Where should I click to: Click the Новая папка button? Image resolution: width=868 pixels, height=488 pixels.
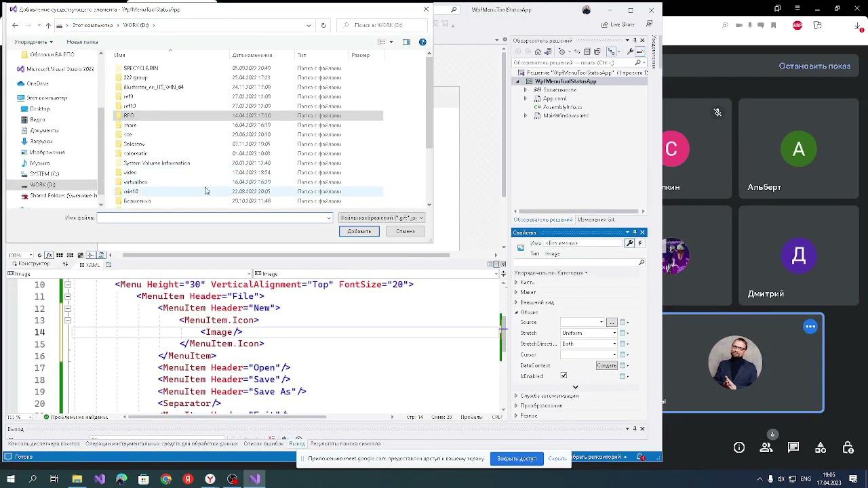82,42
